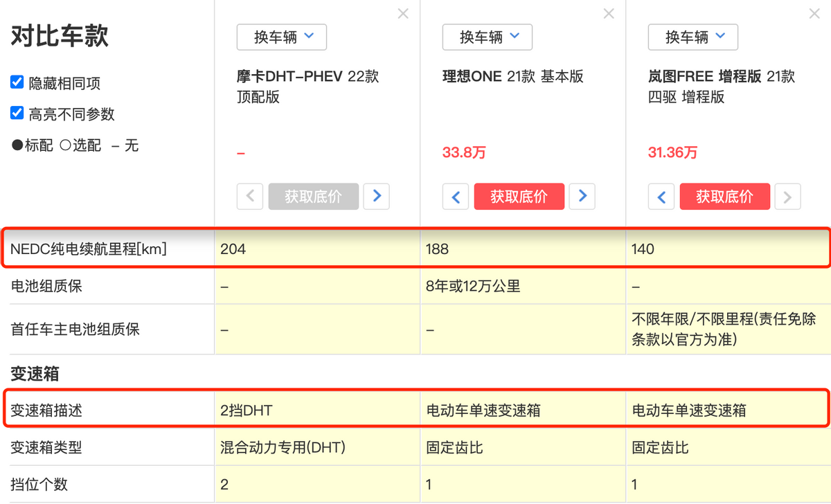This screenshot has height=504, width=831.
Task: Click the 31.36万 price
Action: click(673, 153)
